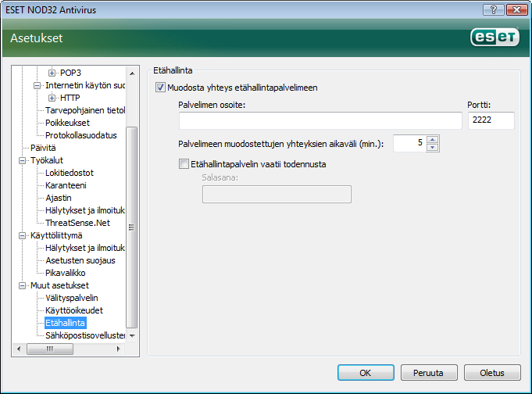Open Karanteeni settings
532x394 pixels.
click(66, 185)
